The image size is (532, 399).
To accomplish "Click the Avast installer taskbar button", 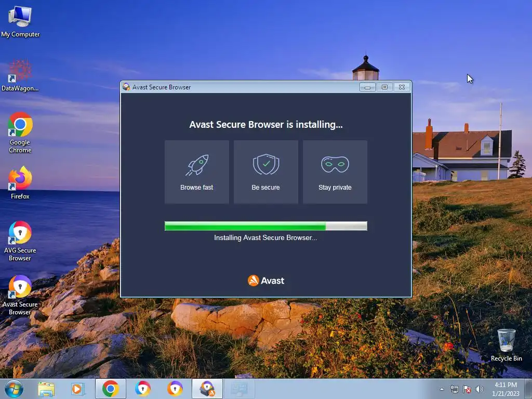I will tap(207, 389).
